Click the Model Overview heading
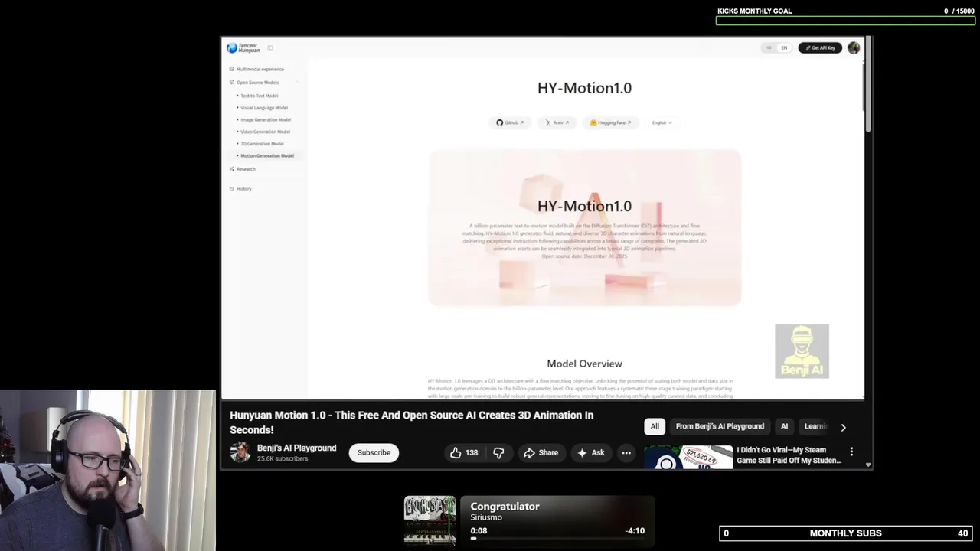The height and width of the screenshot is (551, 980). pyautogui.click(x=584, y=364)
